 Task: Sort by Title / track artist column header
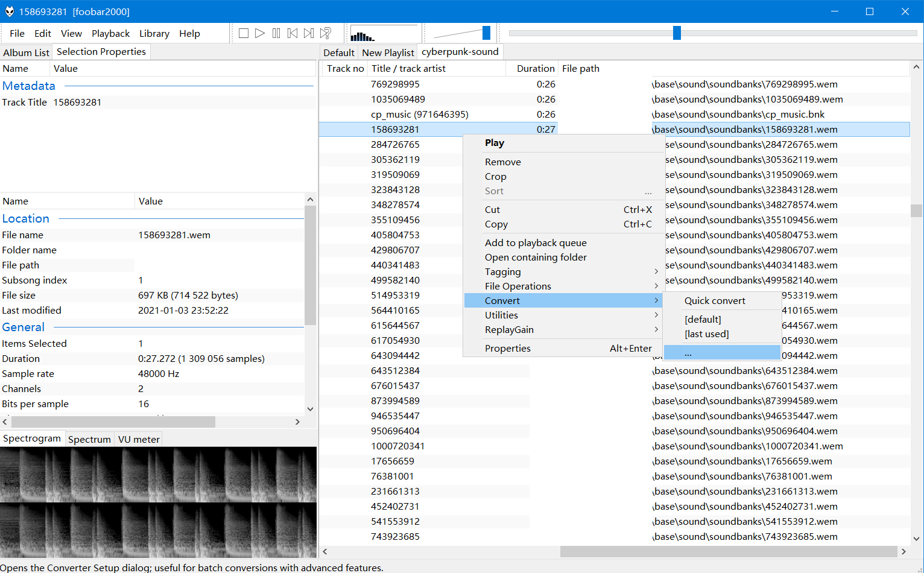pos(437,68)
